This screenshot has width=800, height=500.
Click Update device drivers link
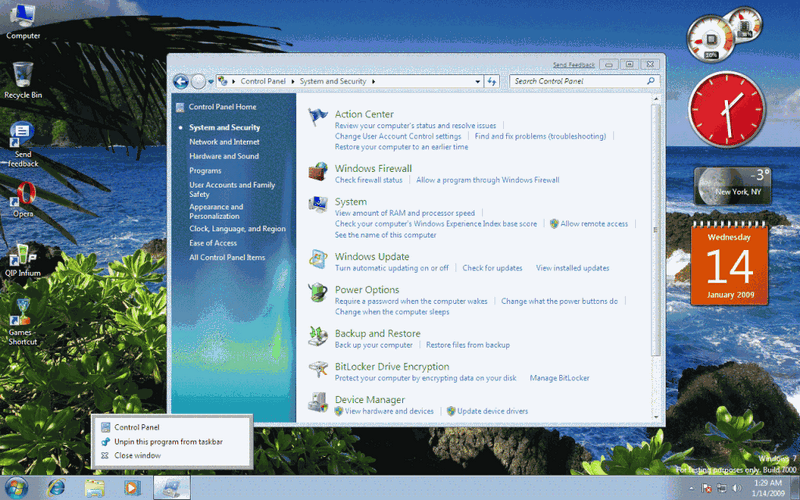[x=492, y=411]
